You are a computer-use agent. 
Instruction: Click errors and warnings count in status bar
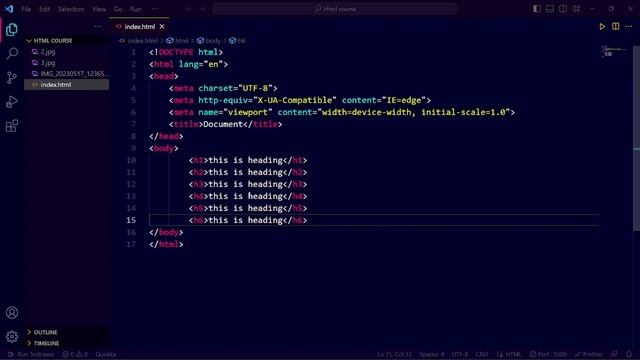point(75,354)
